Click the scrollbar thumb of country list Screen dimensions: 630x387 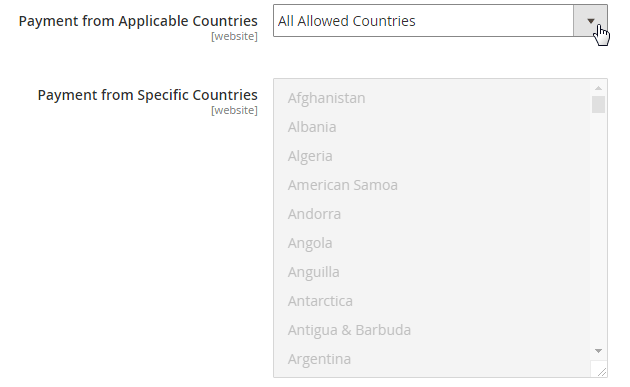pos(598,104)
